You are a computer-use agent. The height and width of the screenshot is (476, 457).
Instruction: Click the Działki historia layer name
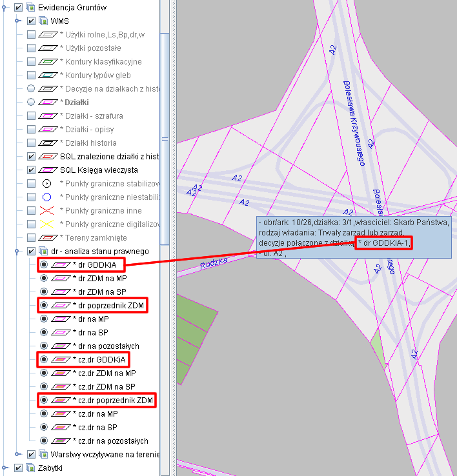[x=90, y=143]
